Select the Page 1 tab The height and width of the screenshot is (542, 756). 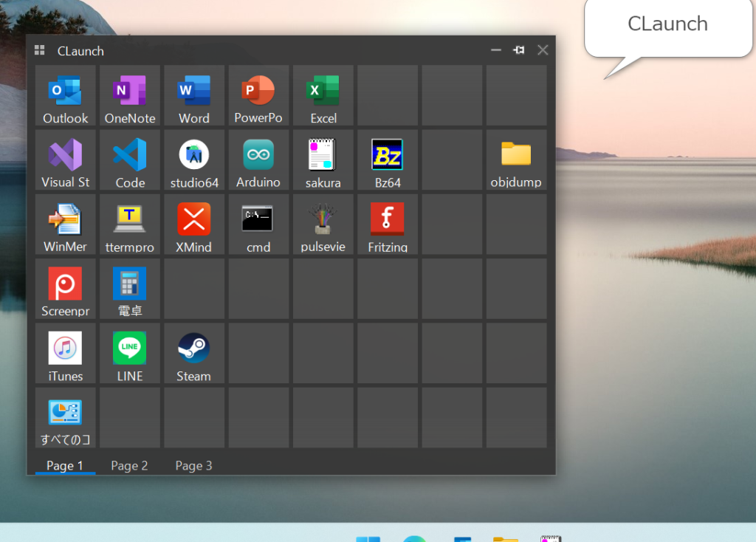pos(65,465)
